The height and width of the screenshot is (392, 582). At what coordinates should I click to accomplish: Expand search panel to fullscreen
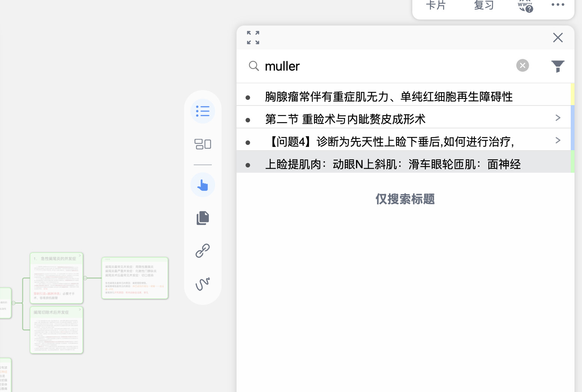click(253, 38)
